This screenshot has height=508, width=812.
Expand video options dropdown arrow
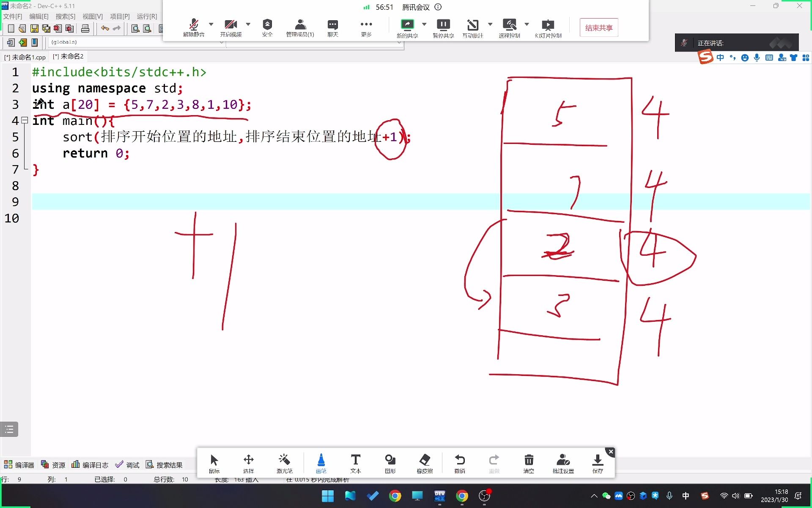point(248,24)
